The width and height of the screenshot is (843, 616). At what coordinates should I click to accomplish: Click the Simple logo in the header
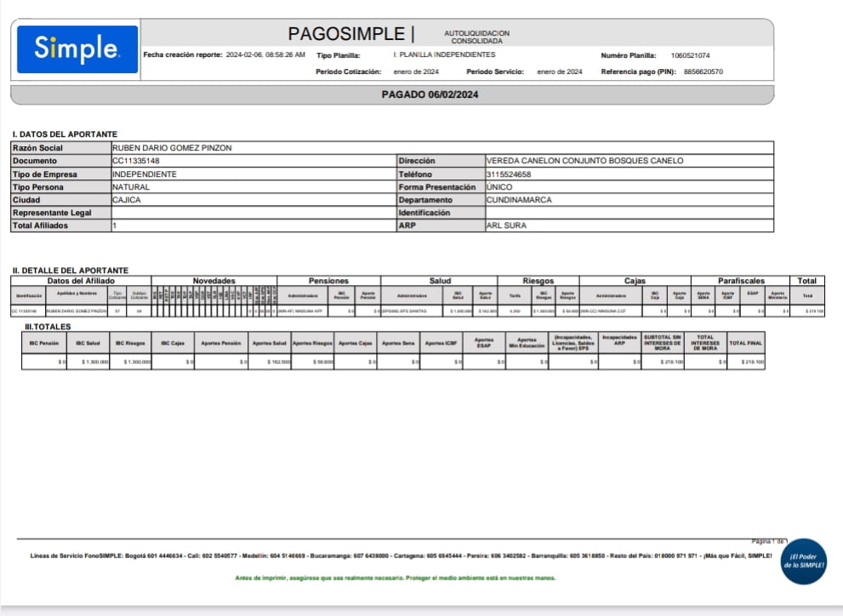[x=77, y=48]
